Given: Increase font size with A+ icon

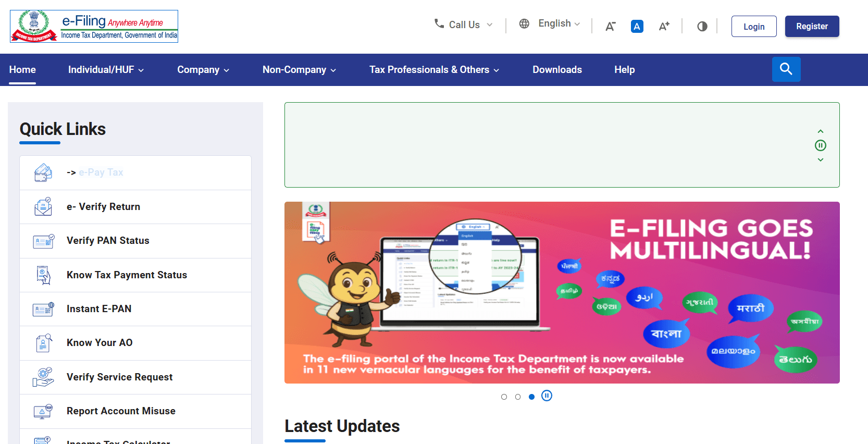Looking at the screenshot, I should 664,26.
